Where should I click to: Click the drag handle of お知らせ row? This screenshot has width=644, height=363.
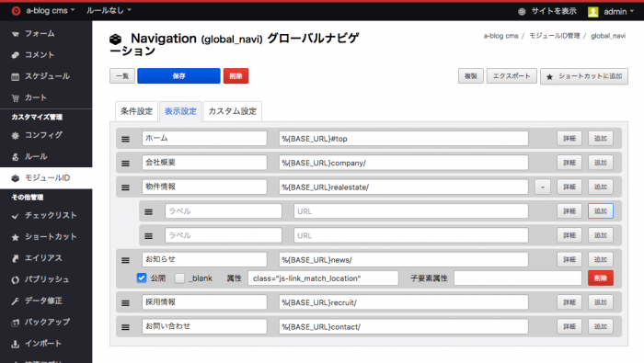(126, 260)
